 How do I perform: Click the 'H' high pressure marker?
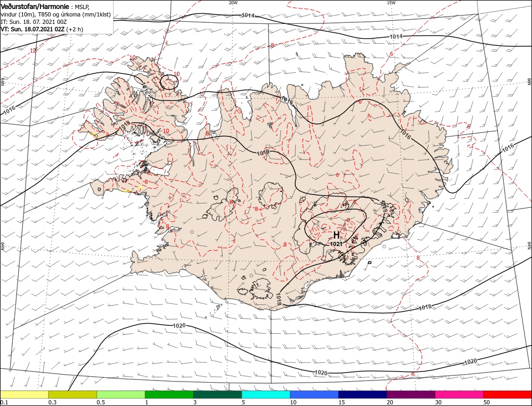pyautogui.click(x=336, y=235)
